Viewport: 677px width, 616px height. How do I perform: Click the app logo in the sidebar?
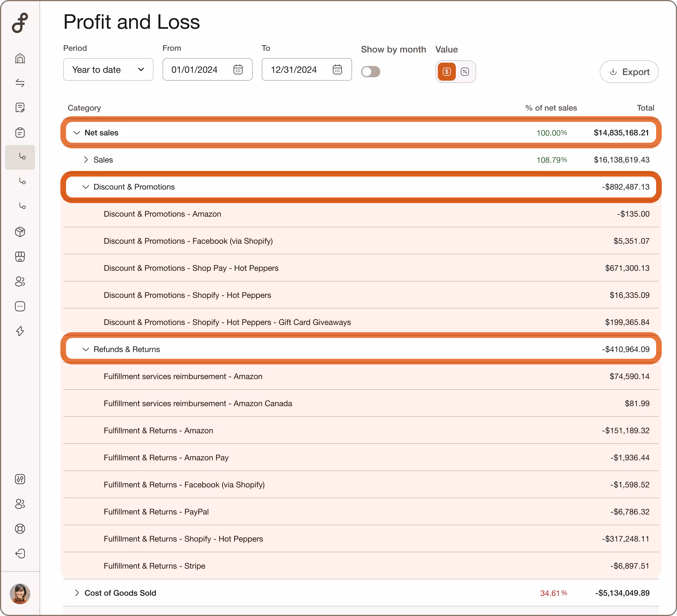coord(20,23)
